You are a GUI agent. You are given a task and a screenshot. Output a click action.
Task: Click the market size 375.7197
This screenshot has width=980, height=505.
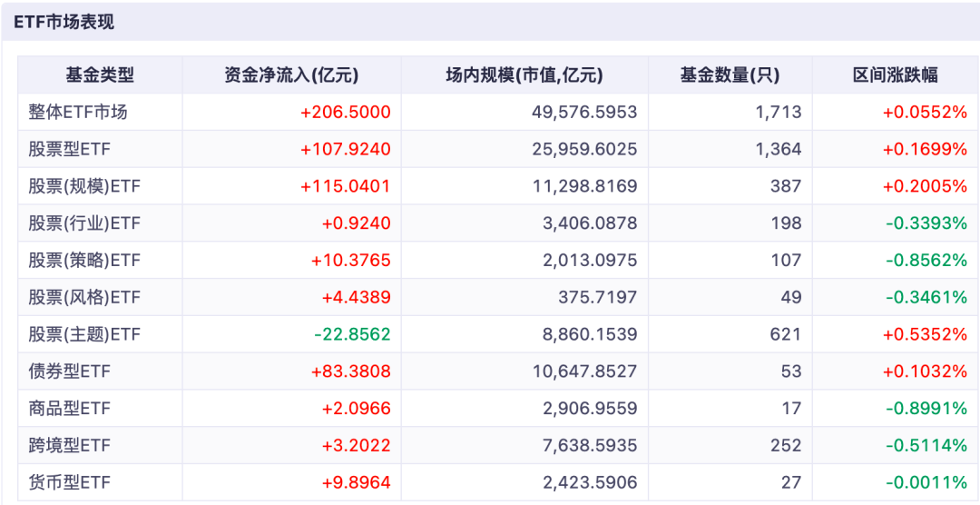click(x=598, y=297)
